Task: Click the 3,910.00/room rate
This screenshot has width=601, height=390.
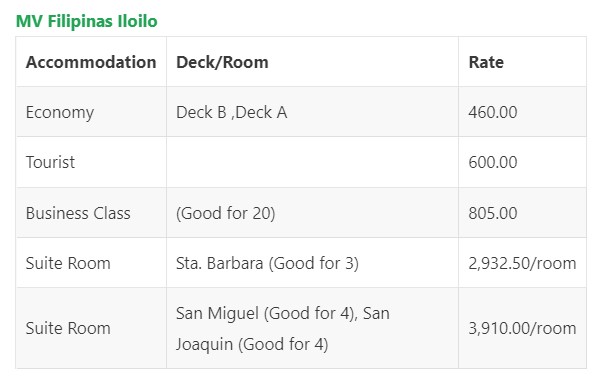Action: pyautogui.click(x=522, y=329)
